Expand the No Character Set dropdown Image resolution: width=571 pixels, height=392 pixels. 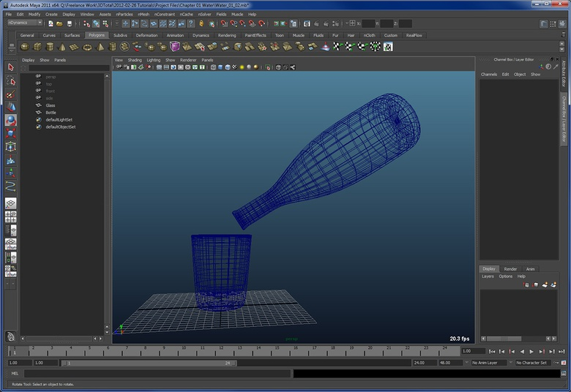(x=534, y=363)
